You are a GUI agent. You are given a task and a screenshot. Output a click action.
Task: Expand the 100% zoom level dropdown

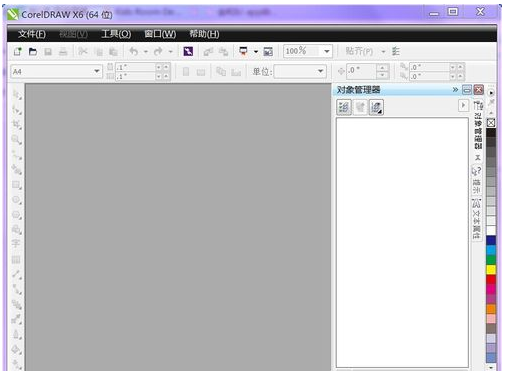[327, 51]
